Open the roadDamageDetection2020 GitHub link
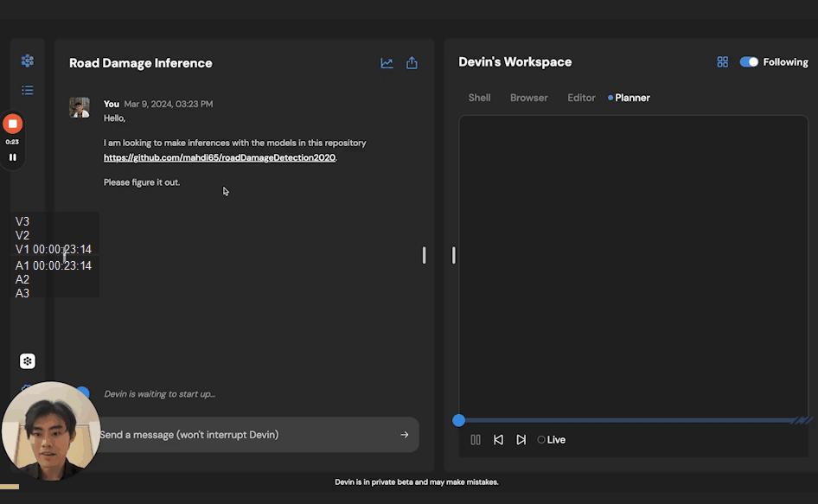 (x=220, y=158)
